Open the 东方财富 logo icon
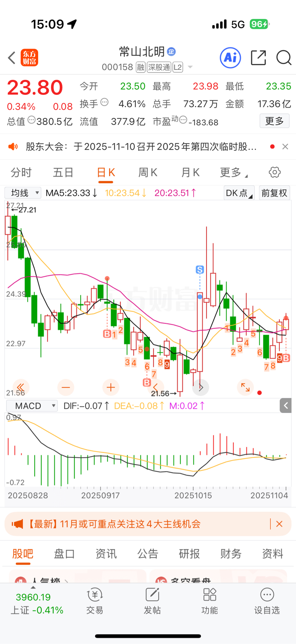Screen dimensions: 296x644 [29, 58]
